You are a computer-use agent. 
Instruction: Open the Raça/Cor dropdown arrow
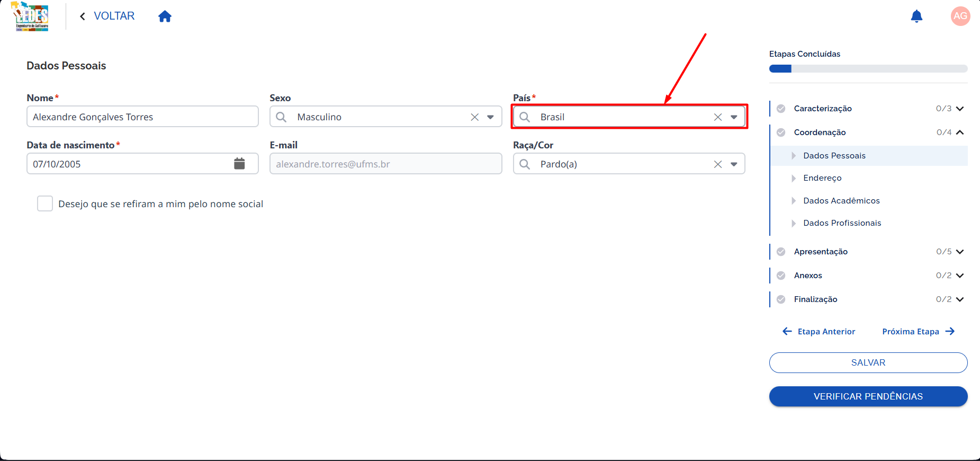(x=734, y=164)
